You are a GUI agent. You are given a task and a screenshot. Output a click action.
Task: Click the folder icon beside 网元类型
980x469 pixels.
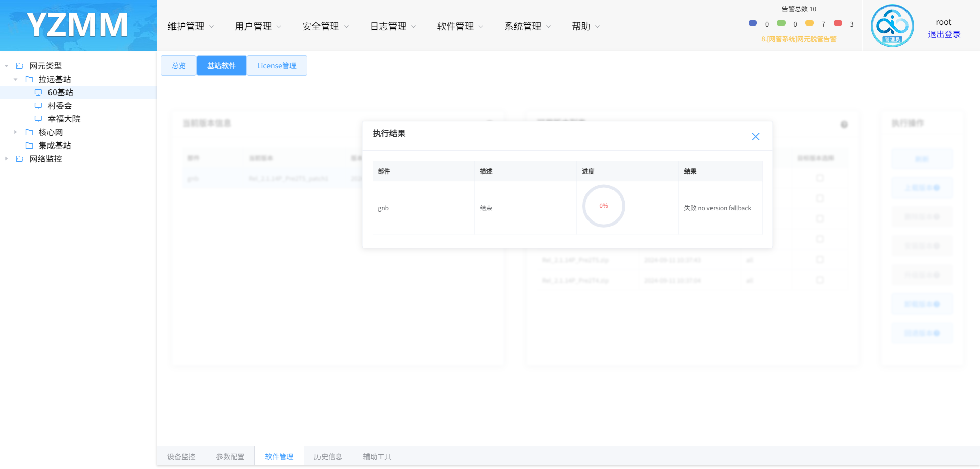coord(20,66)
